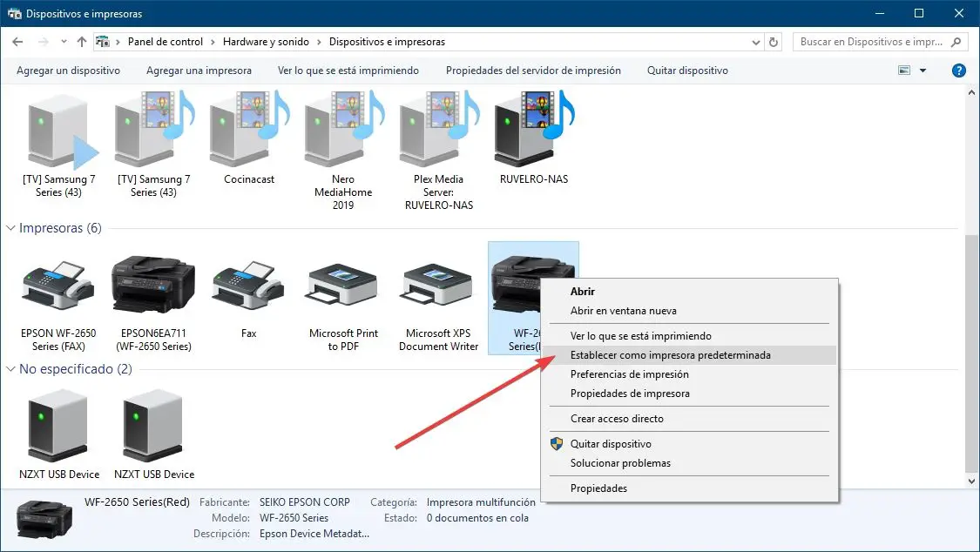Click the change view icon in toolbar
Viewport: 980px width, 552px height.
pos(903,71)
